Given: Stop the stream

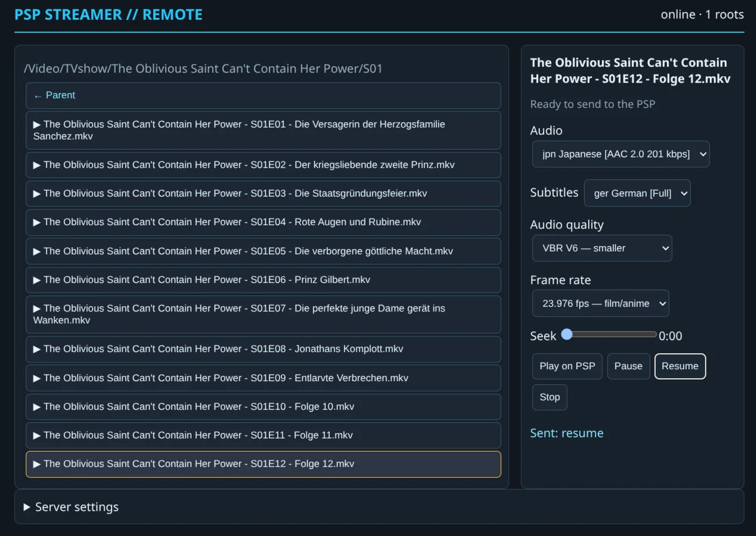Looking at the screenshot, I should point(549,397).
